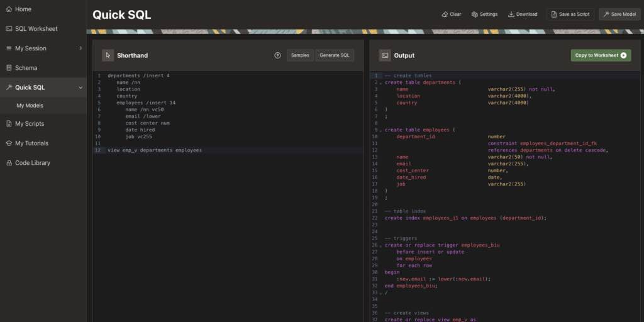
Task: Click the eraser icon beside Clear
Action: click(445, 14)
